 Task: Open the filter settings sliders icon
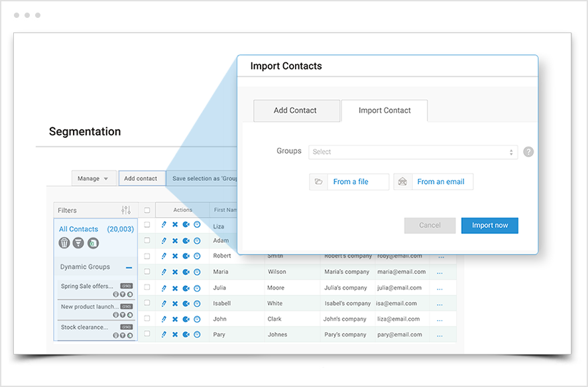[x=126, y=210]
